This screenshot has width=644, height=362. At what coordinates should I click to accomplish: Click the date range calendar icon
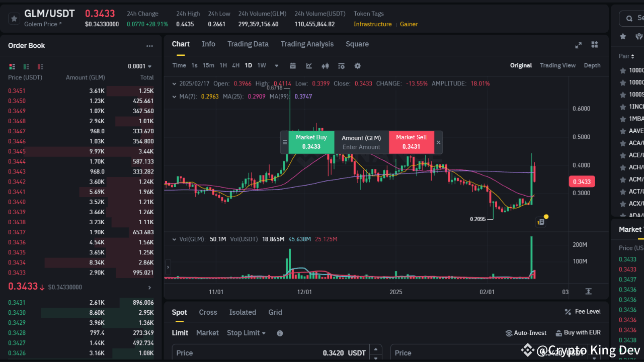pos(294,66)
